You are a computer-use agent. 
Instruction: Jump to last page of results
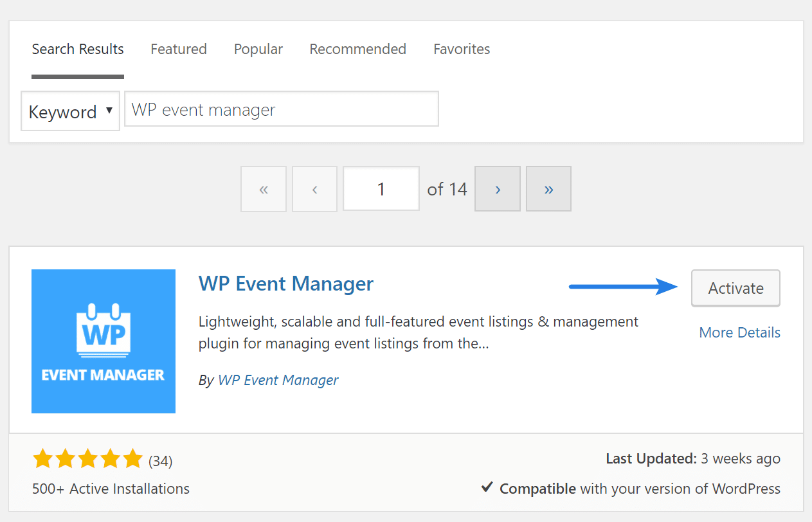(548, 189)
